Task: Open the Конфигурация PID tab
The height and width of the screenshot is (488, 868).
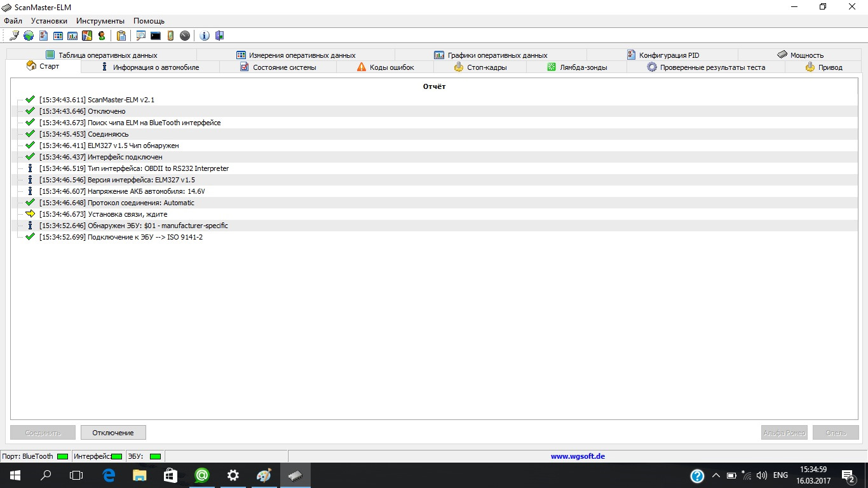Action: click(x=662, y=55)
